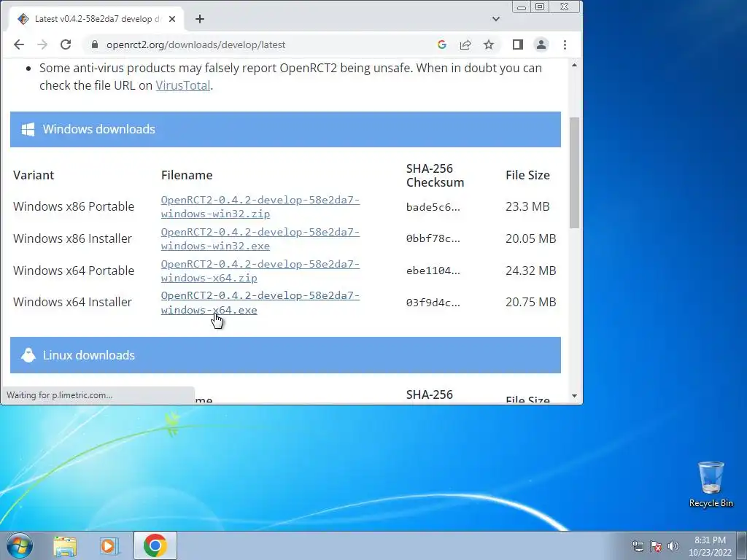Reload the OpenRCT2 downloads page
The height and width of the screenshot is (560, 747).
[x=66, y=44]
